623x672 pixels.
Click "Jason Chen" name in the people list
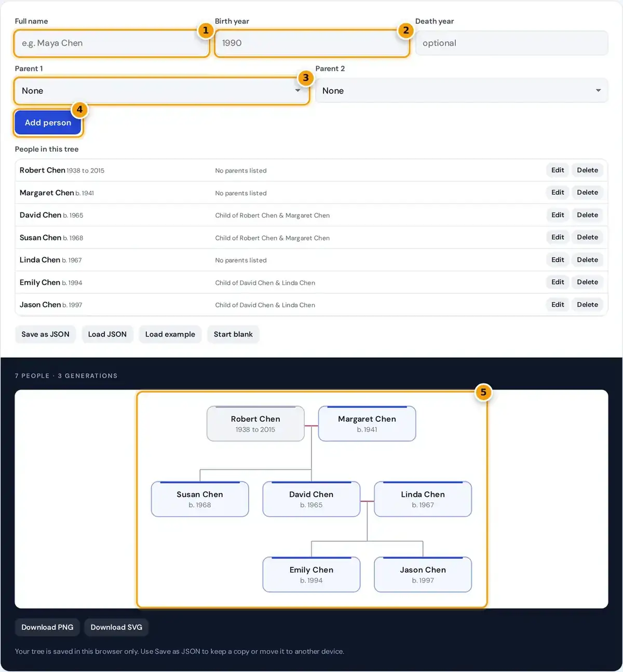(40, 305)
